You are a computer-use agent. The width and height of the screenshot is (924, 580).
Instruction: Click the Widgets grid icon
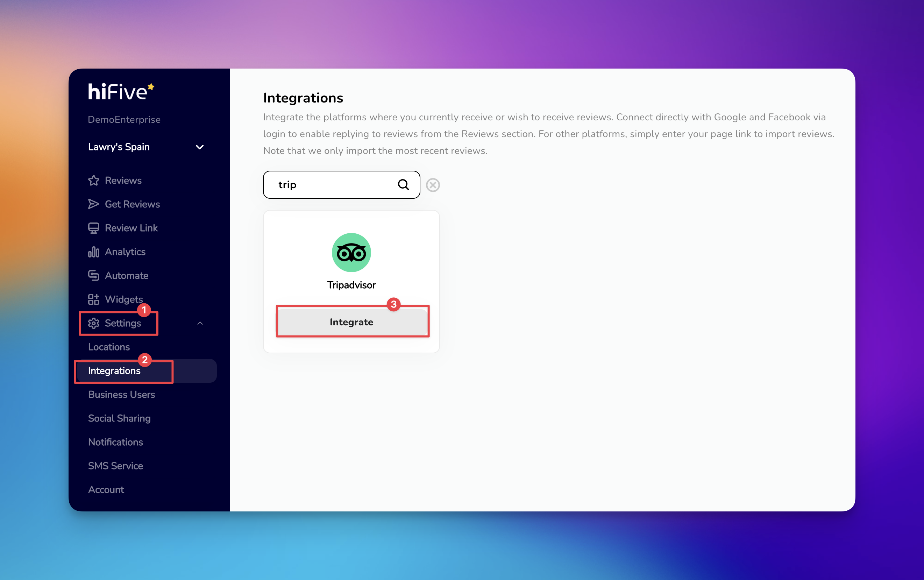(x=93, y=299)
